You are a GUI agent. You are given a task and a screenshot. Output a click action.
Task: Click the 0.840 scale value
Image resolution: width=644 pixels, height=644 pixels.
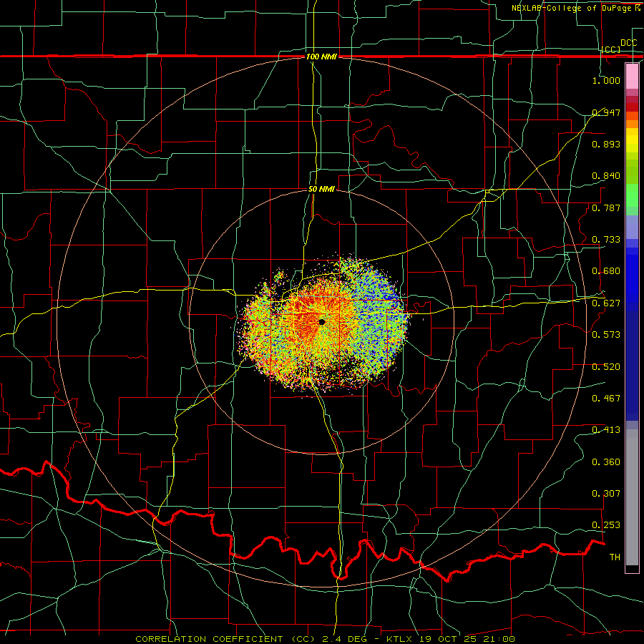606,176
